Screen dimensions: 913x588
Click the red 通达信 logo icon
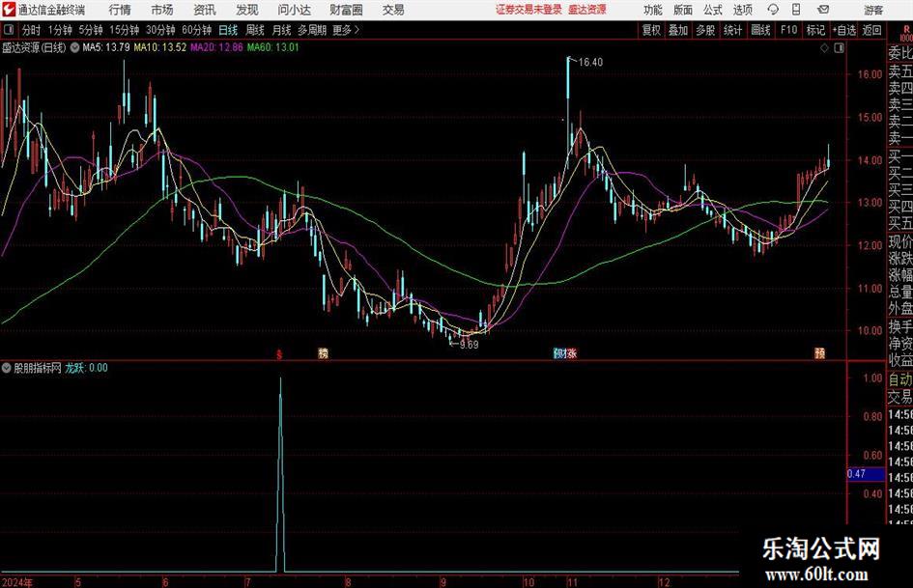[10, 10]
